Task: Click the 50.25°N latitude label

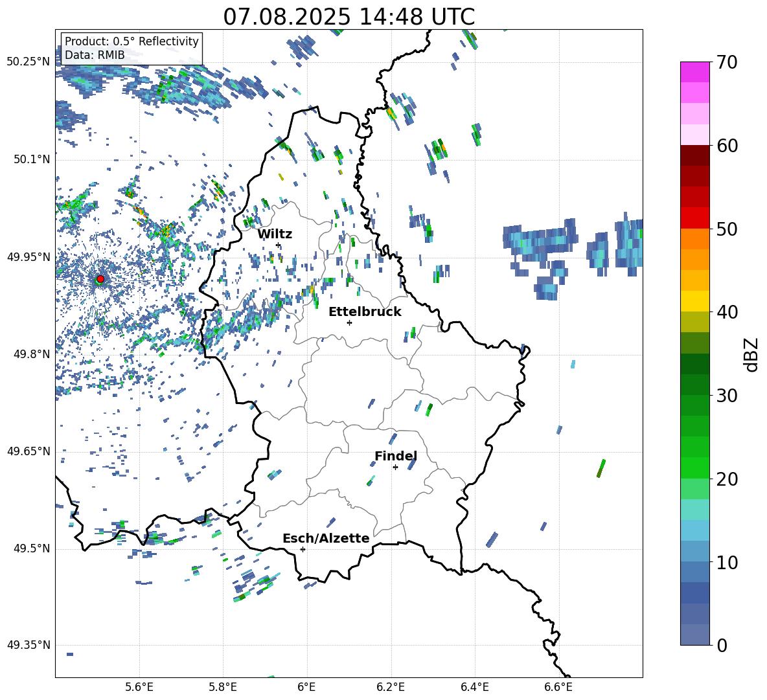Action: click(x=29, y=62)
